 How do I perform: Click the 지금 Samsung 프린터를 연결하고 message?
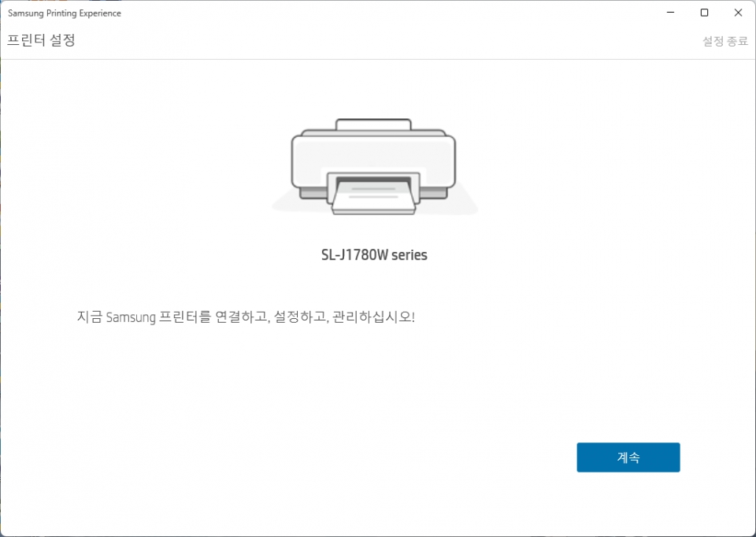coord(246,317)
